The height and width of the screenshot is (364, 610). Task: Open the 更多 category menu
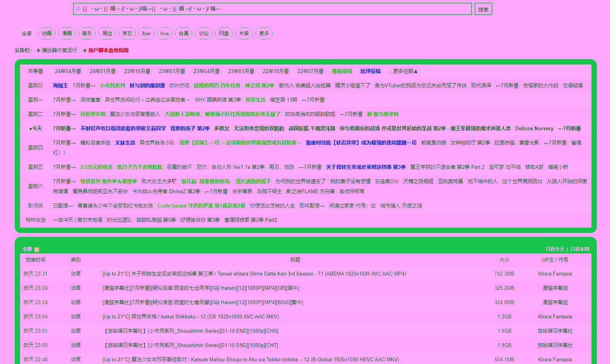pos(264,34)
